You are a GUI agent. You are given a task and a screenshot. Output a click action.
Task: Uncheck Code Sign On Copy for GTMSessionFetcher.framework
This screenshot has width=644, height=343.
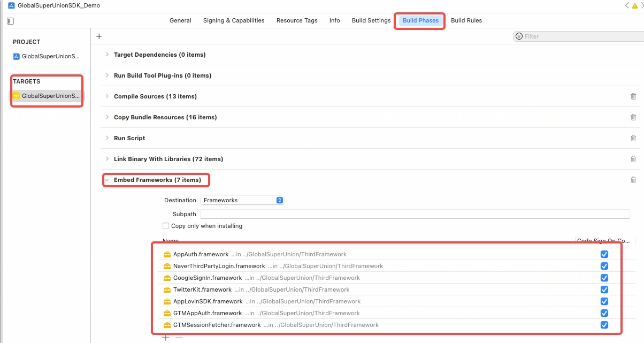(604, 325)
